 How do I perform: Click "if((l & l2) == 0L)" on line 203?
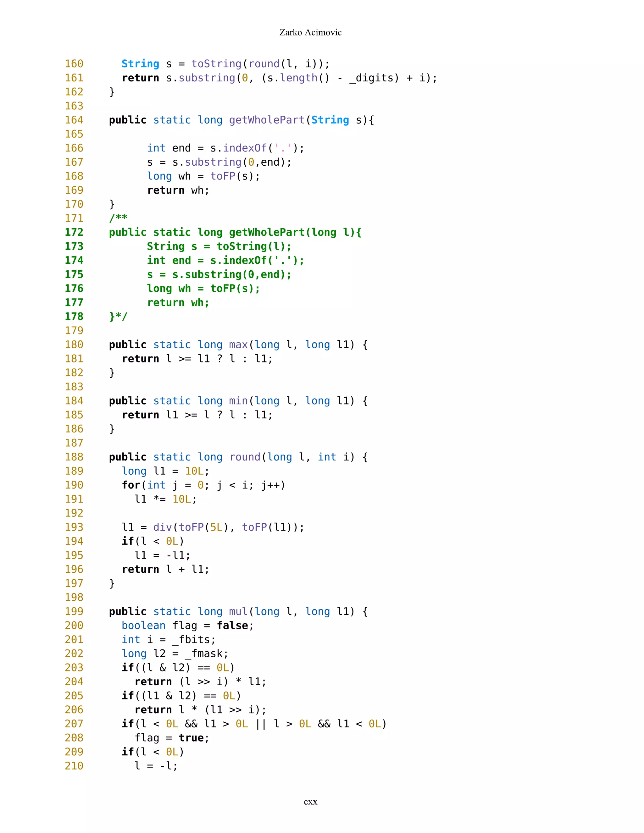[178, 668]
